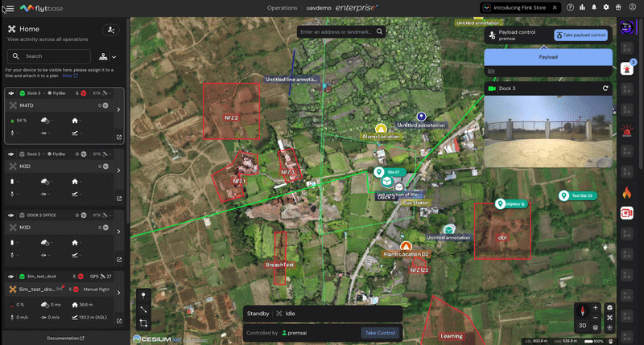This screenshot has height=345, width=644.
Task: Open the settings gear in top bar
Action: pyautogui.click(x=606, y=7)
